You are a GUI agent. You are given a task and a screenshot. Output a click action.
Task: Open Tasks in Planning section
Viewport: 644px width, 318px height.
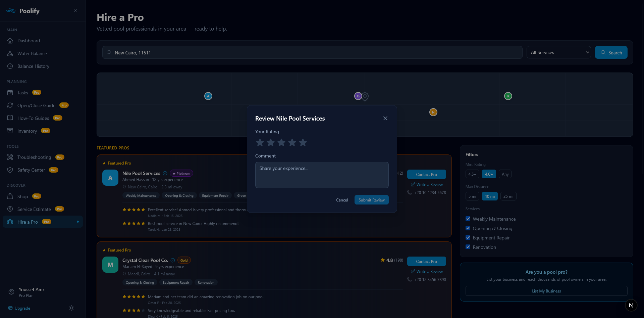click(43, 93)
